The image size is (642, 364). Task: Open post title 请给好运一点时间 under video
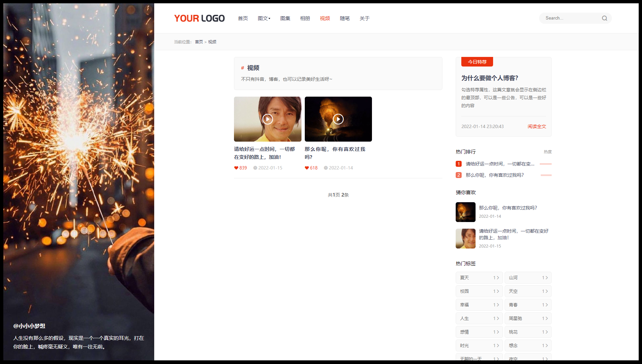(264, 153)
